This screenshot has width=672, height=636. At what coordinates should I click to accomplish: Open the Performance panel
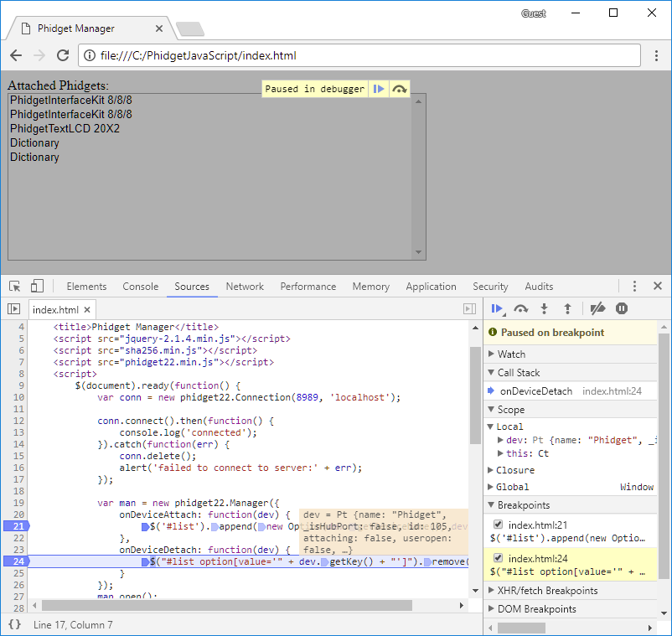(308, 287)
